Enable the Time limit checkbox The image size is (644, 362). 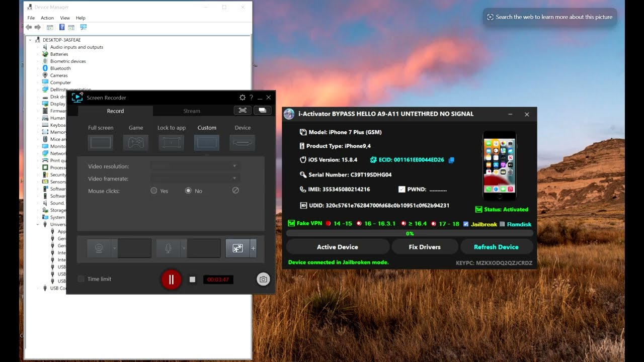(x=81, y=279)
